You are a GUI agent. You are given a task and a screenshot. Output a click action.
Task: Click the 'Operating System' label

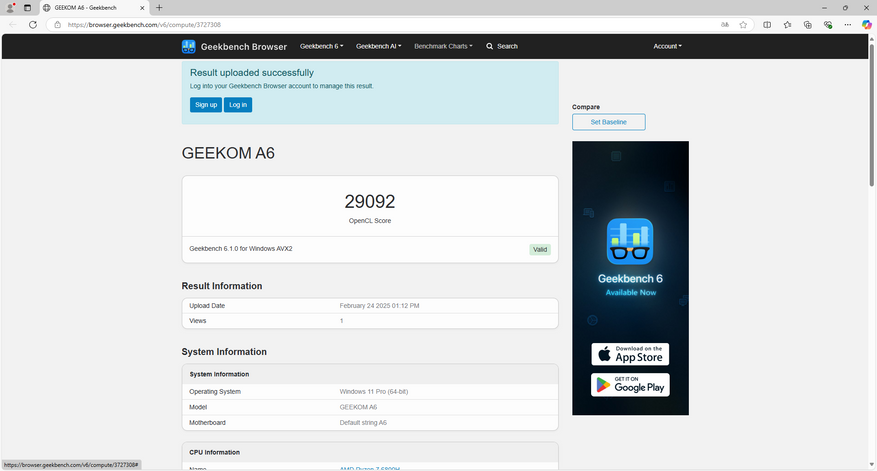[x=215, y=392]
